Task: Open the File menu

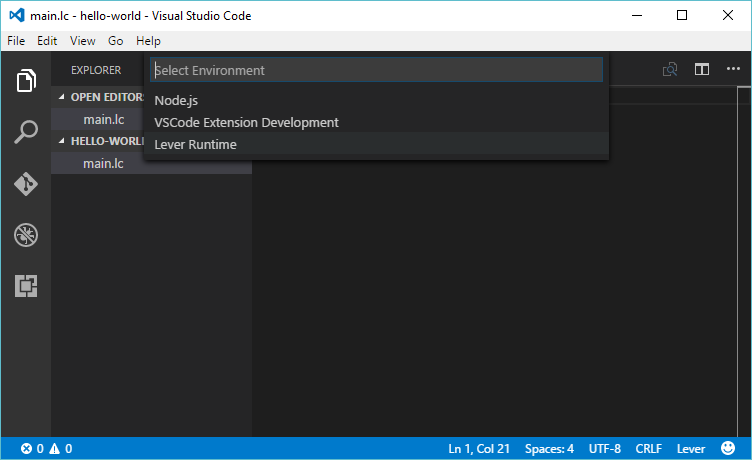Action: (16, 41)
